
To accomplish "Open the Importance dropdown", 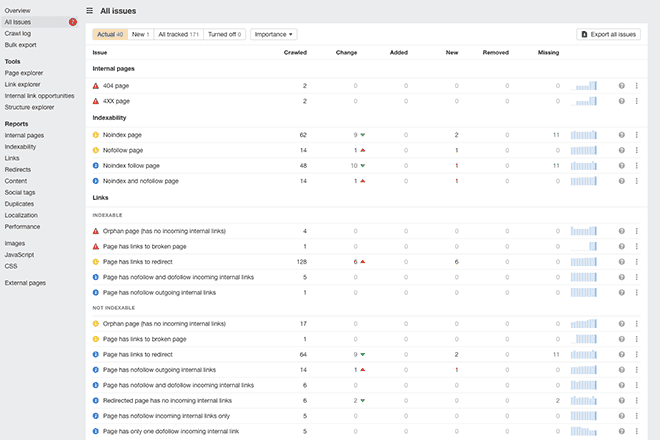I will click(274, 34).
